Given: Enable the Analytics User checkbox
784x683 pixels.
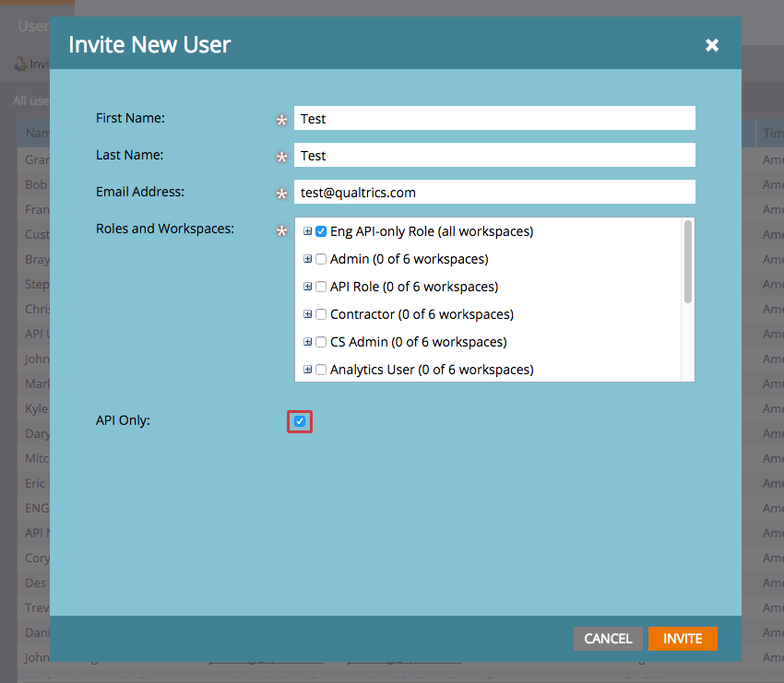Looking at the screenshot, I should [x=321, y=369].
